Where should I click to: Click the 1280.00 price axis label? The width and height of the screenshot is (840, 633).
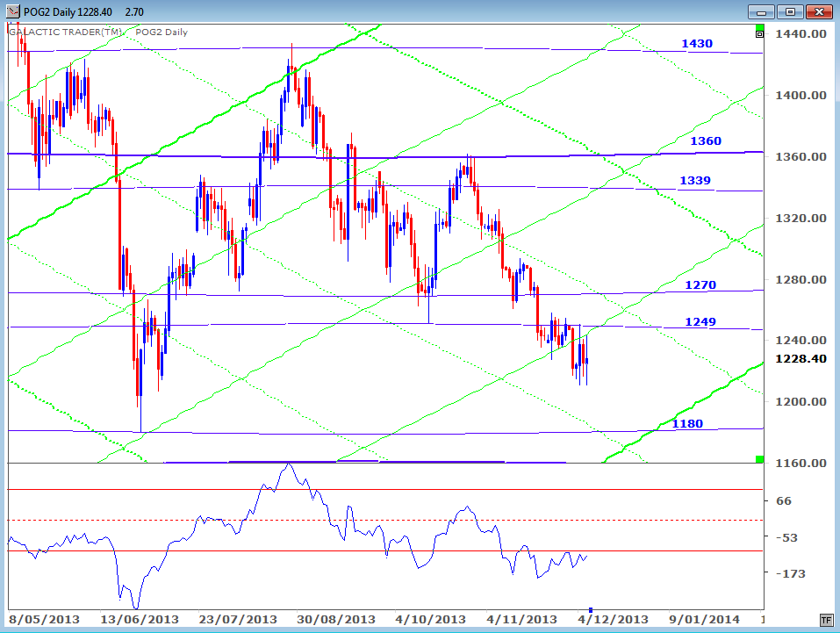click(801, 279)
